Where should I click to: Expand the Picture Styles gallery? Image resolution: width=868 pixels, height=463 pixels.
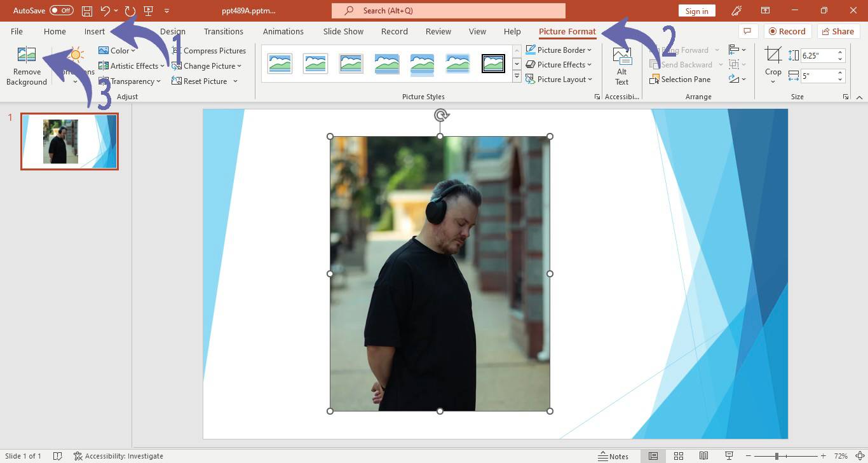[517, 78]
